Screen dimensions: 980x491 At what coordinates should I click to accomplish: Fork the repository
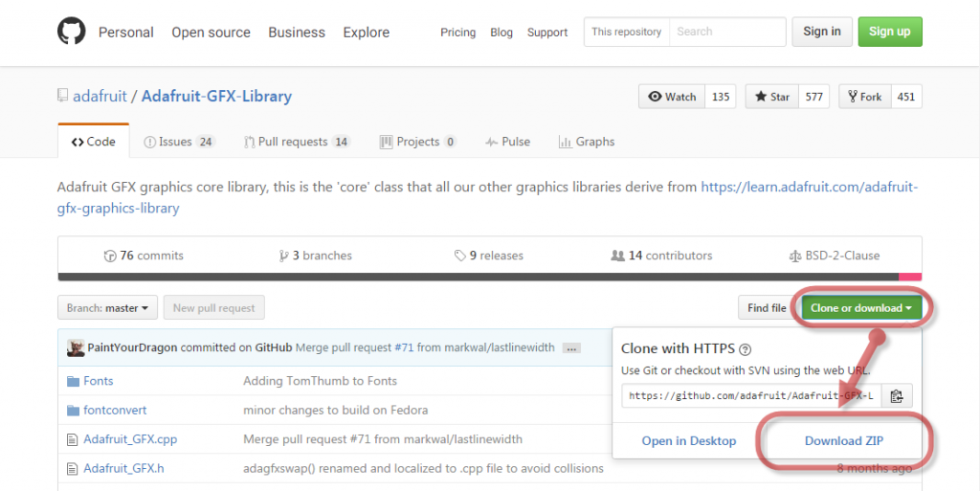(864, 97)
